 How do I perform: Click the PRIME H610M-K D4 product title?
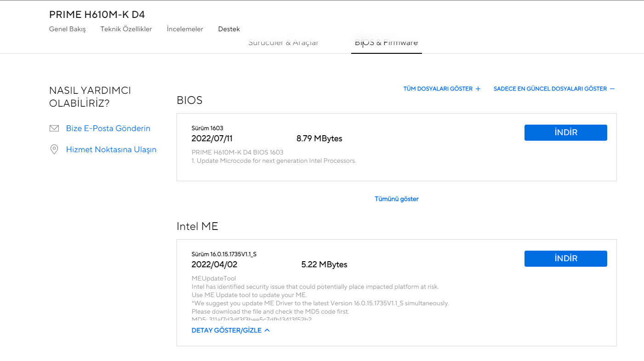[97, 15]
